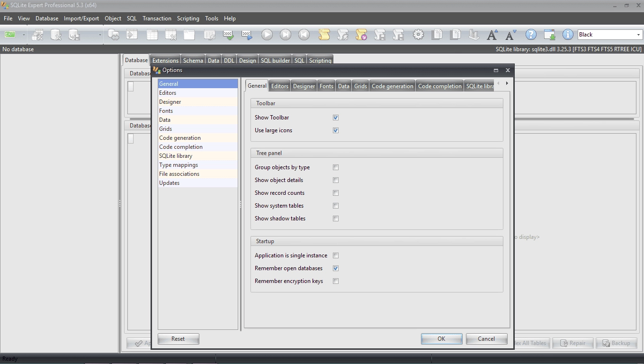Click the gray script scroll toolbar icon
Image resolution: width=644 pixels, height=364 pixels.
tap(343, 35)
